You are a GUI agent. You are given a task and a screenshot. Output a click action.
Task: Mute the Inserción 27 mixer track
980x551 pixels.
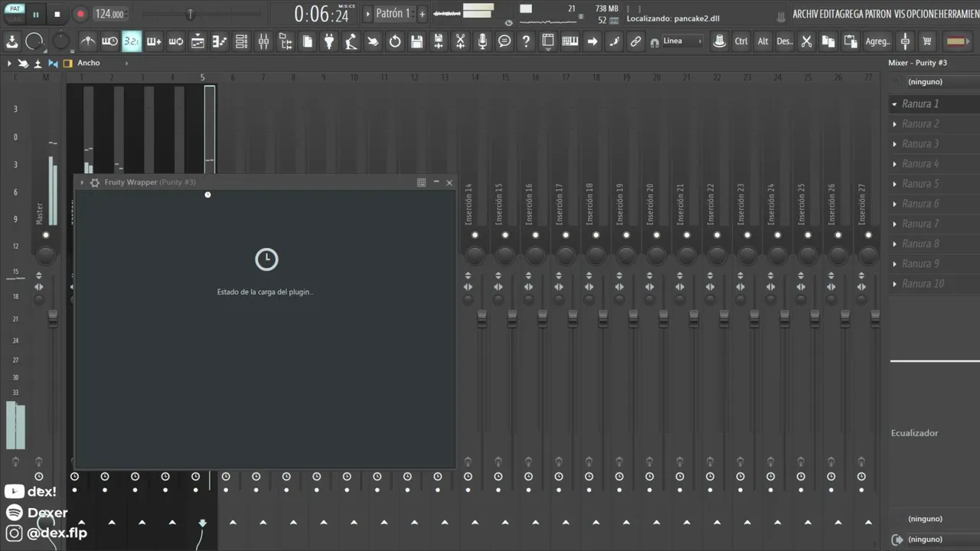(868, 235)
